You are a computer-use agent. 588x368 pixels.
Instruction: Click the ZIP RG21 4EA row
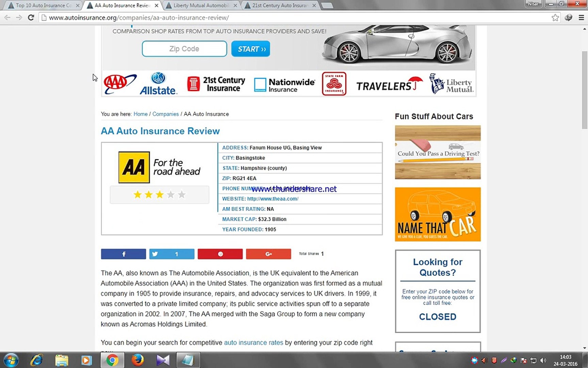click(x=300, y=178)
